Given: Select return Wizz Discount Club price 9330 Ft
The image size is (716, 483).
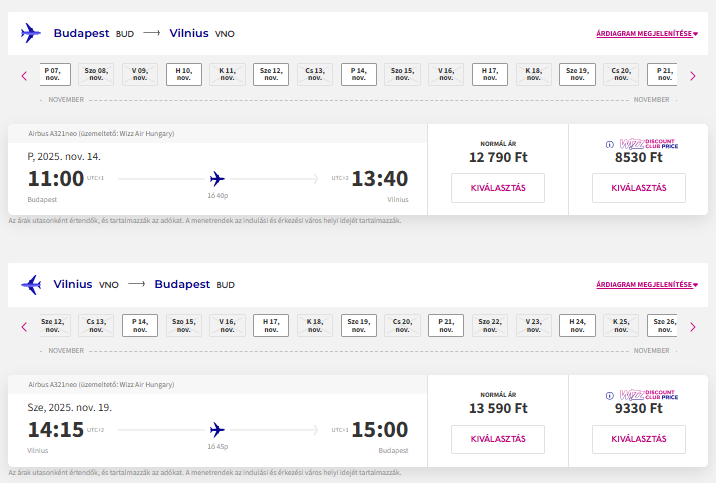Looking at the screenshot, I should click(x=639, y=439).
